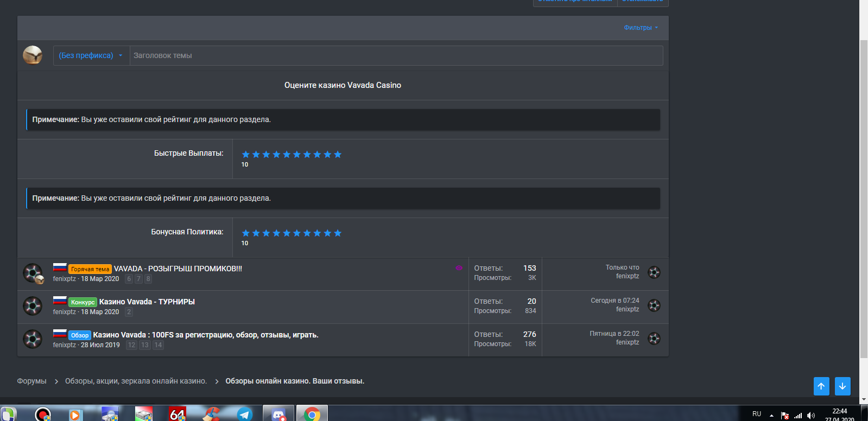Click author avatar of ТУРНИРЫ thread

[x=33, y=306]
